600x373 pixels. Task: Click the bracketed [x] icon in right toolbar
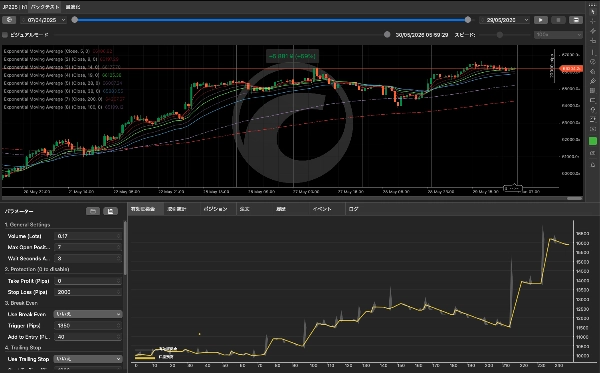click(x=593, y=129)
